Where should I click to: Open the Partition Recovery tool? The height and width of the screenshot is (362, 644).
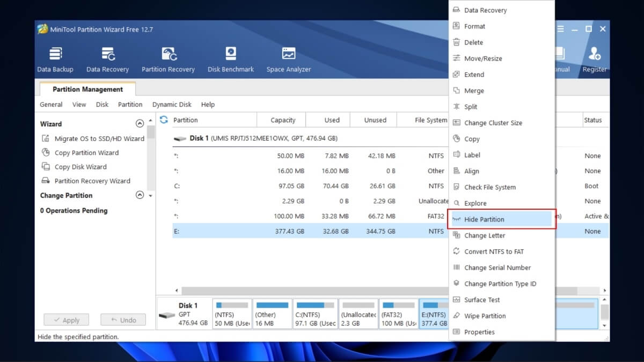pos(169,58)
